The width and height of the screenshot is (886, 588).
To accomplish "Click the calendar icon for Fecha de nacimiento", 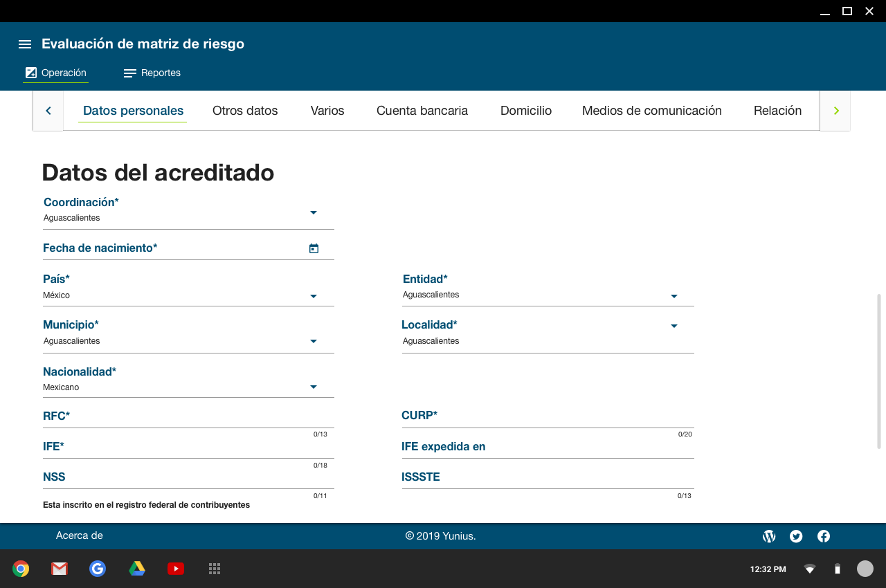I will [314, 248].
